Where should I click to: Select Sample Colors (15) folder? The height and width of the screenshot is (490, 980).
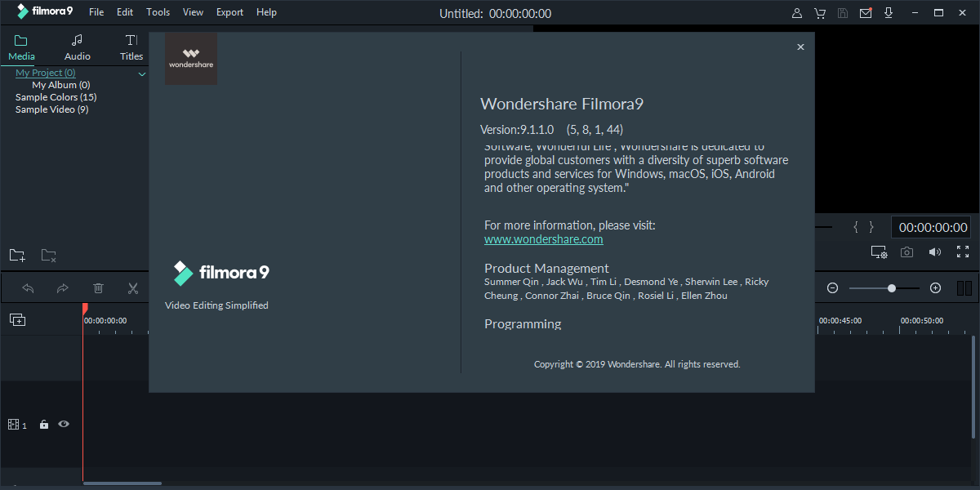coord(56,97)
